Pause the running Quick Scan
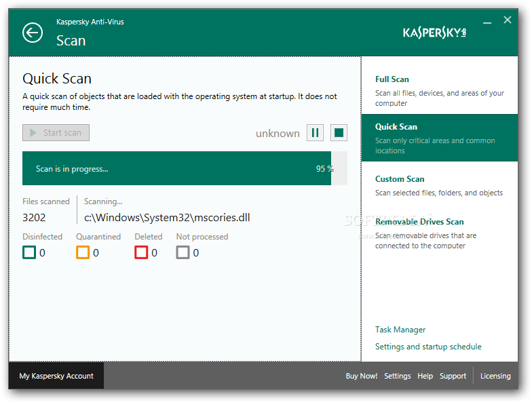532x403 pixels. 315,133
